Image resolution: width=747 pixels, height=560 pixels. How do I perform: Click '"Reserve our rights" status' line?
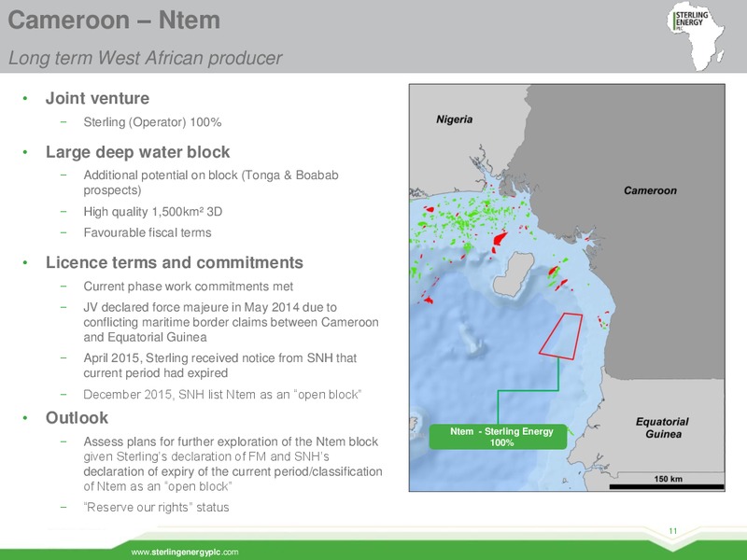tap(156, 507)
